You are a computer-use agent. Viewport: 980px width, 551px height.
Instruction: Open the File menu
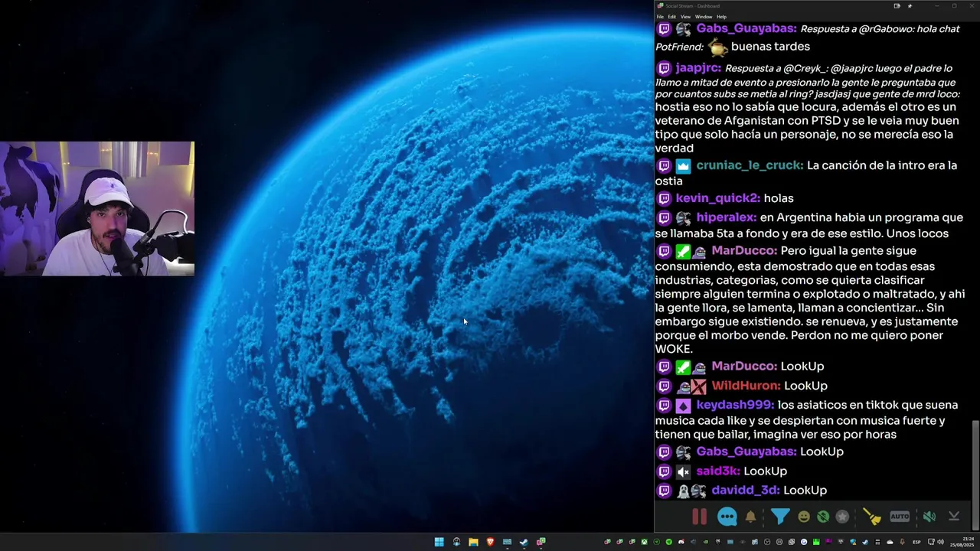(x=660, y=16)
